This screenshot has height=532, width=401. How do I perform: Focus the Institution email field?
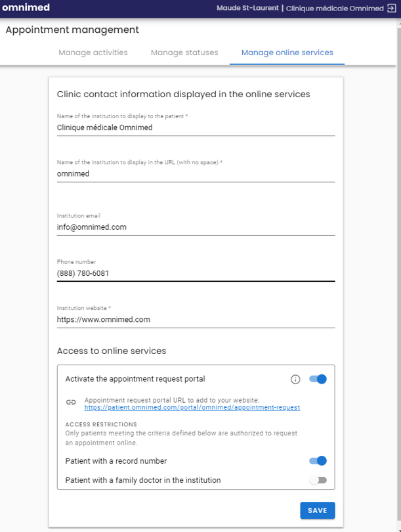196,227
